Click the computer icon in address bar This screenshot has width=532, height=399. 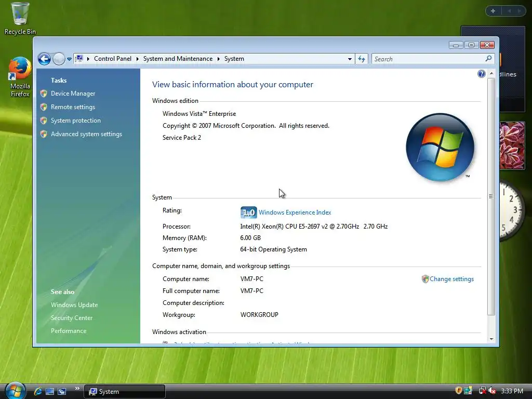[79, 59]
